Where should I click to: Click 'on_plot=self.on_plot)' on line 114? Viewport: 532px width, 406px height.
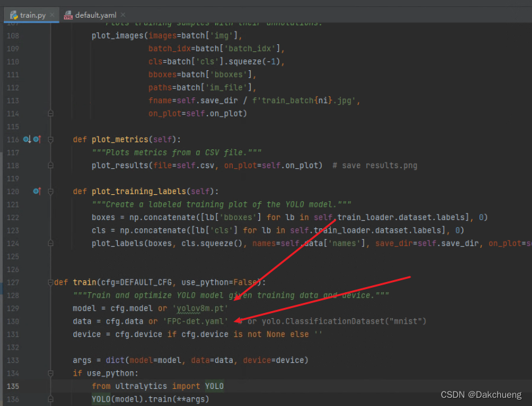click(x=197, y=113)
